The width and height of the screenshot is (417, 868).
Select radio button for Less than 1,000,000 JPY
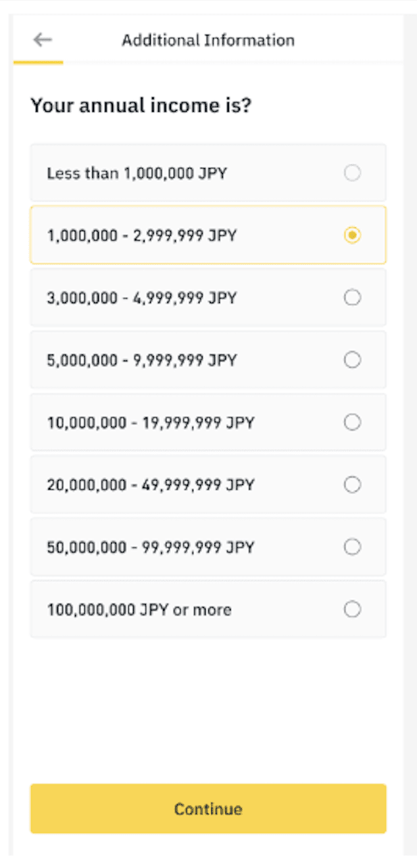pyautogui.click(x=353, y=173)
